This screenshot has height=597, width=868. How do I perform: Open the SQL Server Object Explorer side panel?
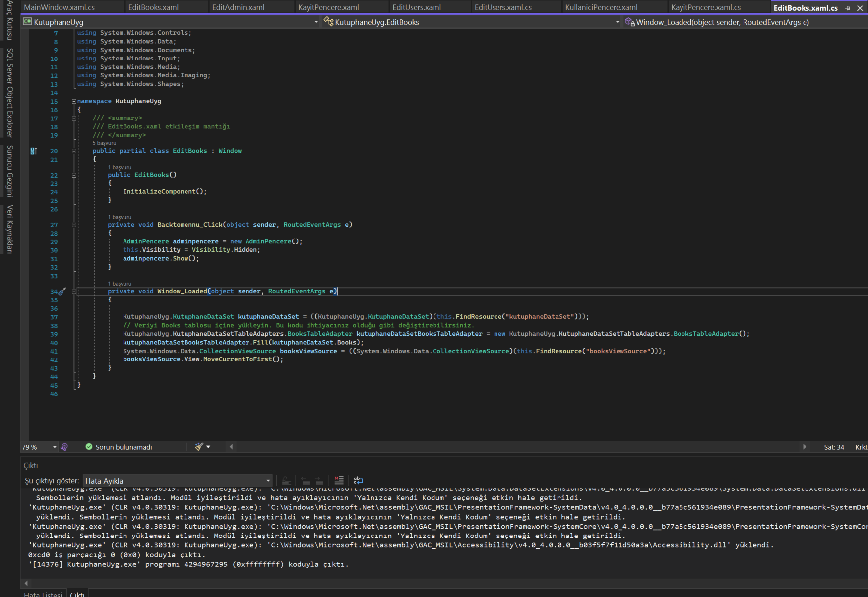pos(10,93)
